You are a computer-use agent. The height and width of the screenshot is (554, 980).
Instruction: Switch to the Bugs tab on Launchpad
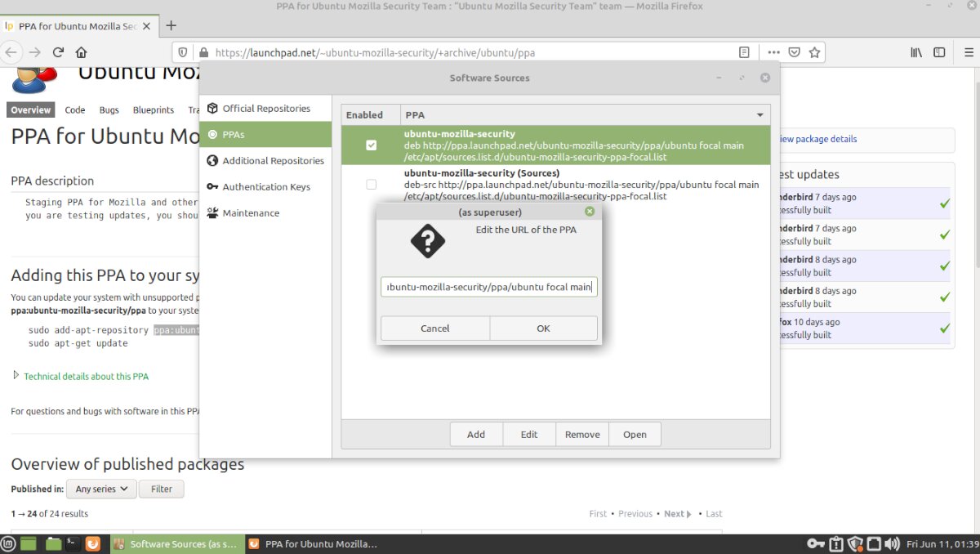click(109, 109)
